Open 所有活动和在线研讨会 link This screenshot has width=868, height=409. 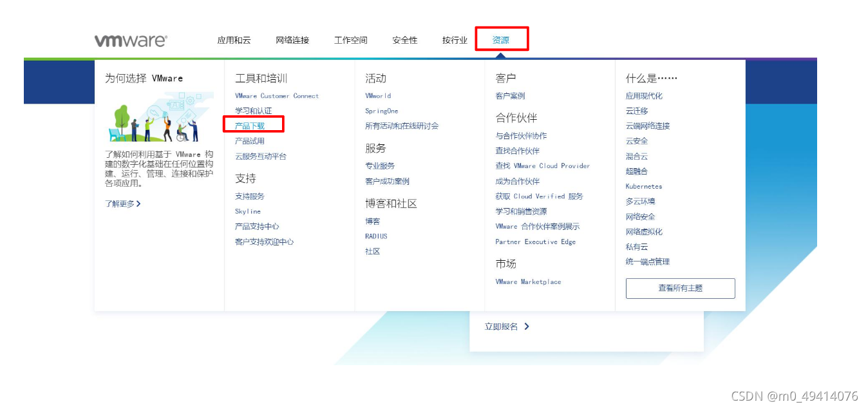coord(402,126)
